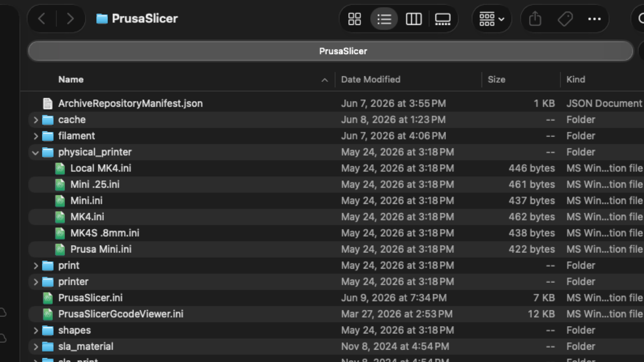Switch to list view
This screenshot has height=362, width=644.
tap(384, 19)
